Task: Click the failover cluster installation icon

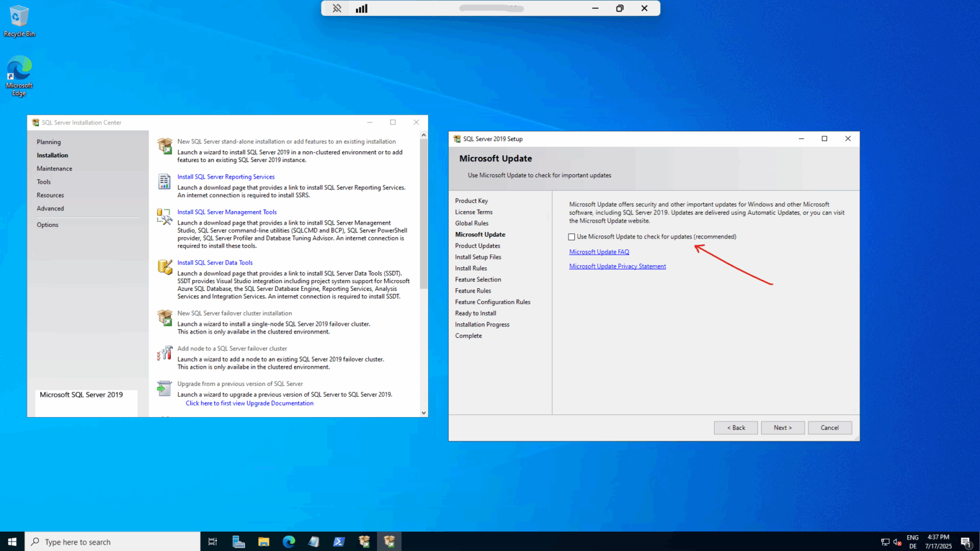Action: click(165, 318)
